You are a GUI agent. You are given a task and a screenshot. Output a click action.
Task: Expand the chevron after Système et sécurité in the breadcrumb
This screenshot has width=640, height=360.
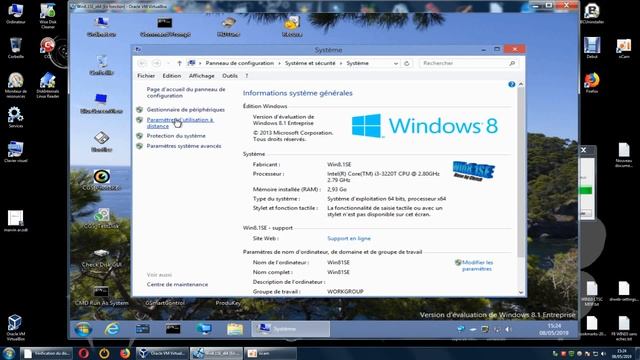(x=341, y=63)
